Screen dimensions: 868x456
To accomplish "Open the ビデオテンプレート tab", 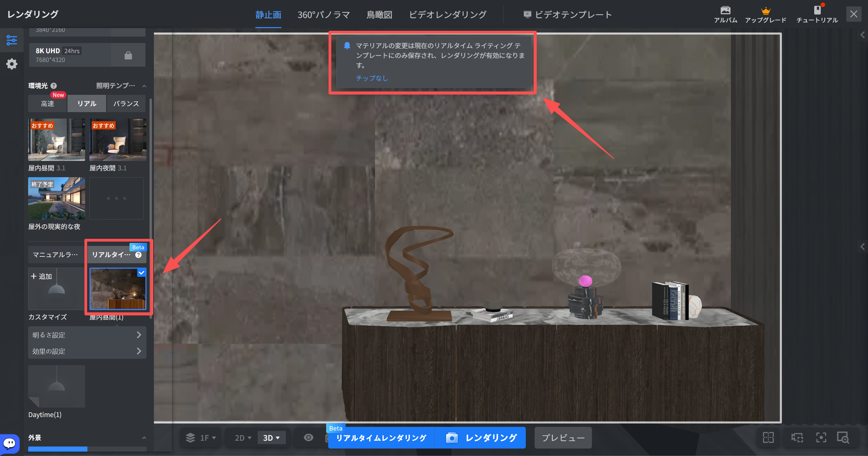I will point(568,15).
